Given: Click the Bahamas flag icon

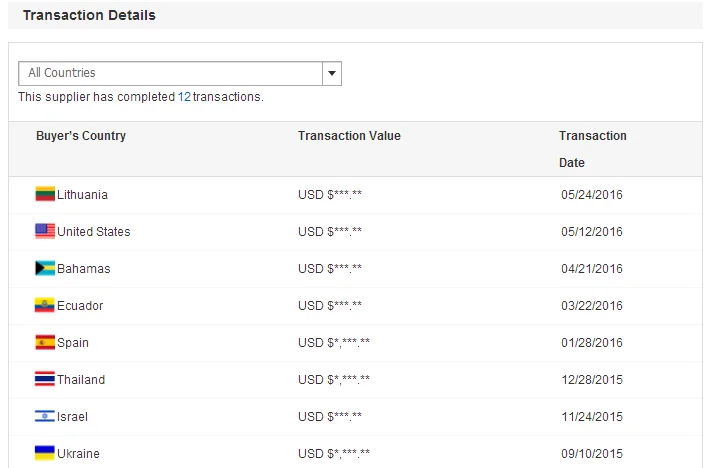Looking at the screenshot, I should tap(44, 268).
